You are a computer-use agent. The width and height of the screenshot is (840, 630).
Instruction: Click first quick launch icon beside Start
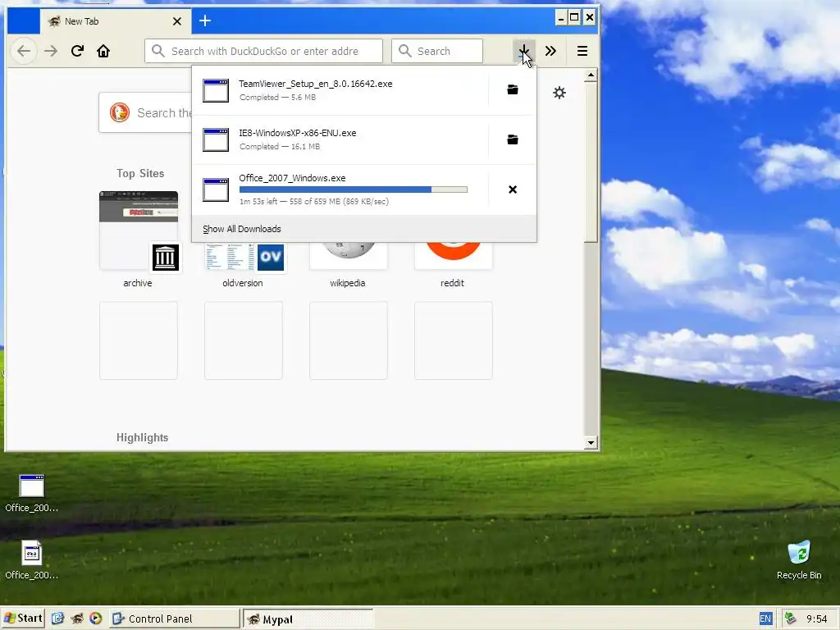pos(58,619)
